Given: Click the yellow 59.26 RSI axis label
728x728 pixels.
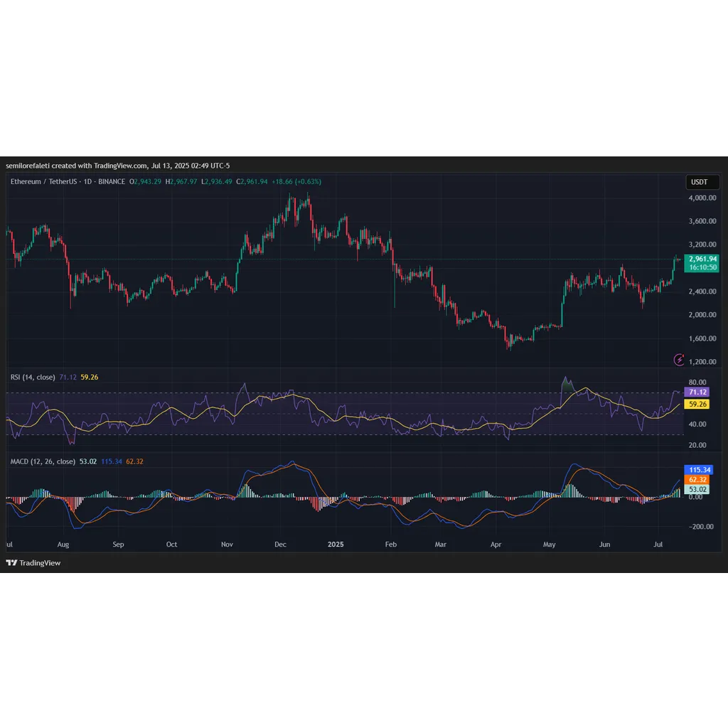Looking at the screenshot, I should pyautogui.click(x=697, y=405).
